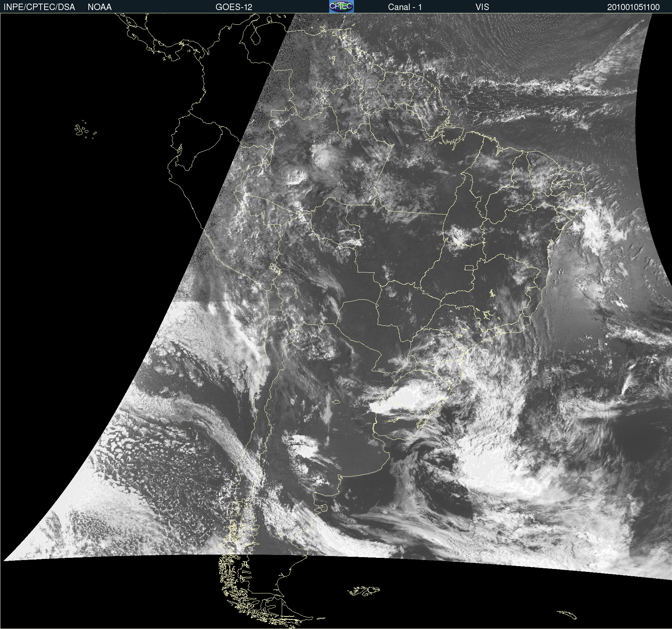
Task: Click the VIS label in the header
Action: (x=482, y=7)
